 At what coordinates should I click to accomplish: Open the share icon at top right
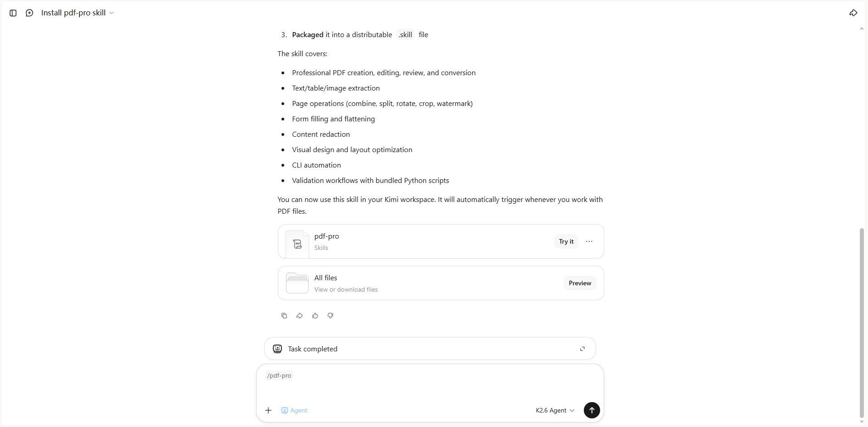coord(853,13)
